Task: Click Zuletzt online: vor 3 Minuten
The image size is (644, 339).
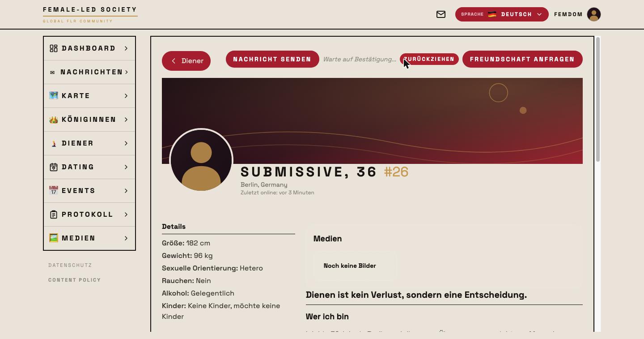Action: click(277, 193)
